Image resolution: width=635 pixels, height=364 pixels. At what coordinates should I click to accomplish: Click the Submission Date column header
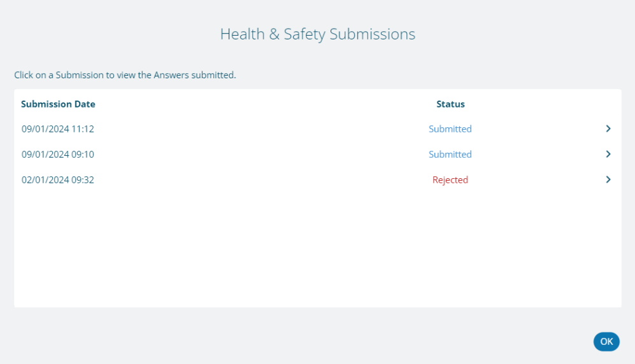tap(58, 104)
